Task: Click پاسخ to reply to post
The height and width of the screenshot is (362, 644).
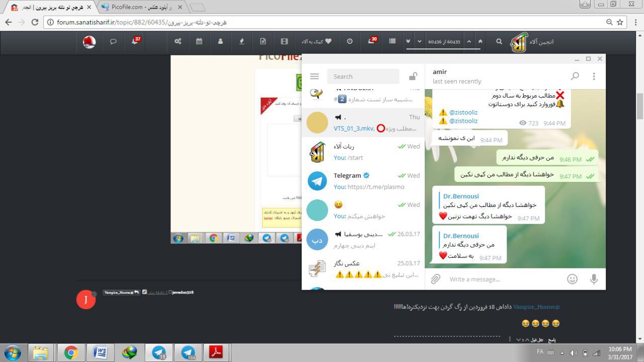Action: pyautogui.click(x=551, y=340)
